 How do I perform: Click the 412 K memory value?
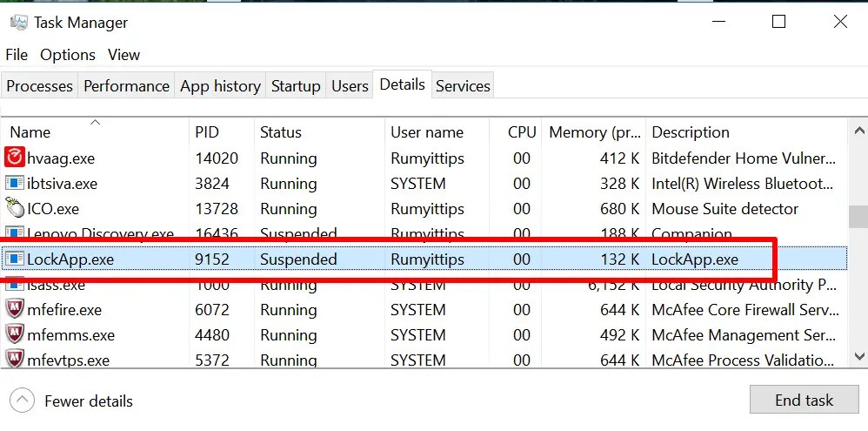click(620, 158)
